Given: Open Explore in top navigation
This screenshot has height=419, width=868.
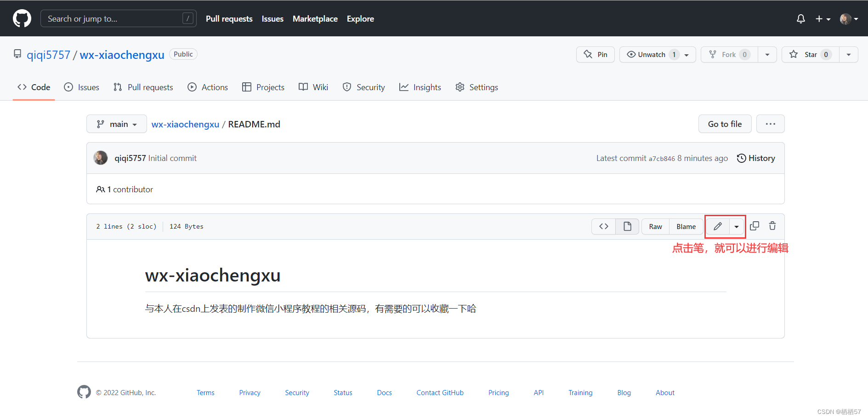Looking at the screenshot, I should (360, 19).
